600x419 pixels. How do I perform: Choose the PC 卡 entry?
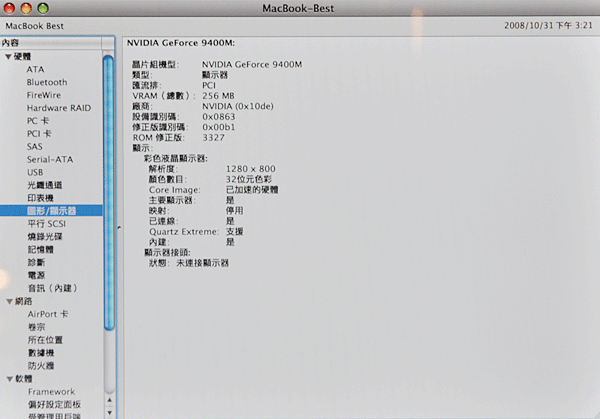(38, 121)
